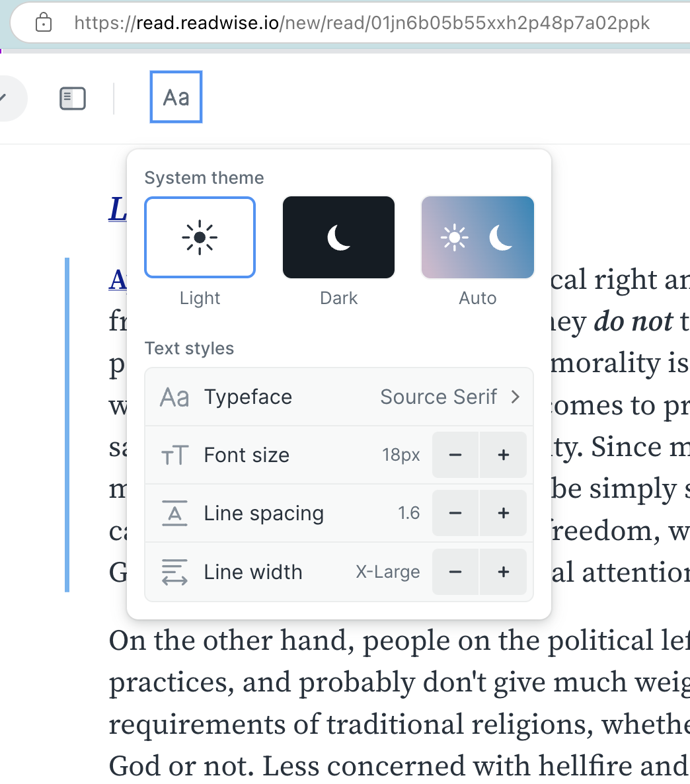Decrease font size with minus button
This screenshot has width=690, height=784.
click(x=455, y=455)
